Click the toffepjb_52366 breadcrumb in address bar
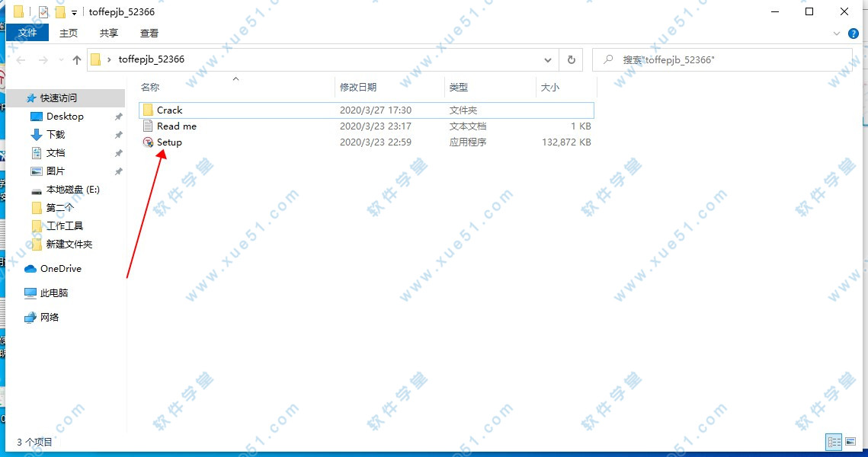868x457 pixels. pos(151,59)
